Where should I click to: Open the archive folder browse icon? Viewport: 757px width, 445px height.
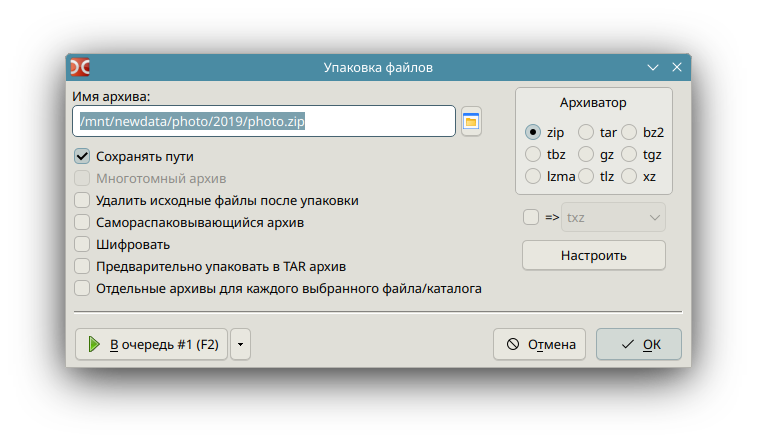tap(471, 121)
